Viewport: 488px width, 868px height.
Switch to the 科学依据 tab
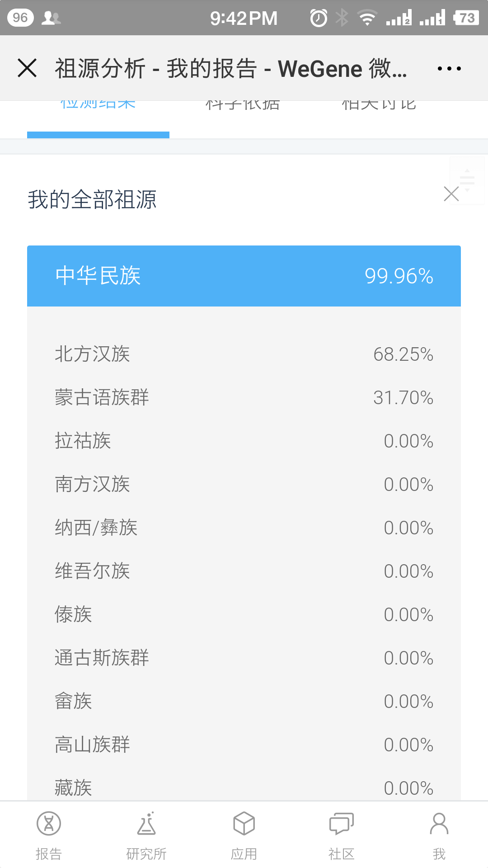(x=243, y=105)
